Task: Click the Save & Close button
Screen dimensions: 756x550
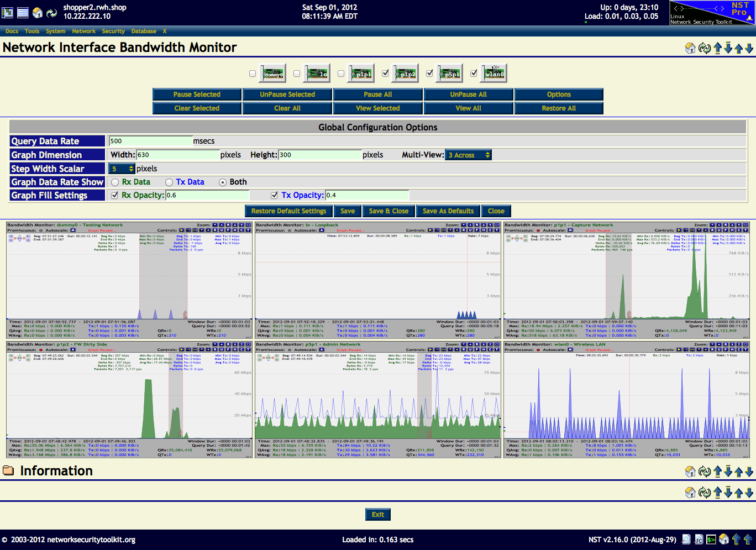Action: (x=389, y=211)
